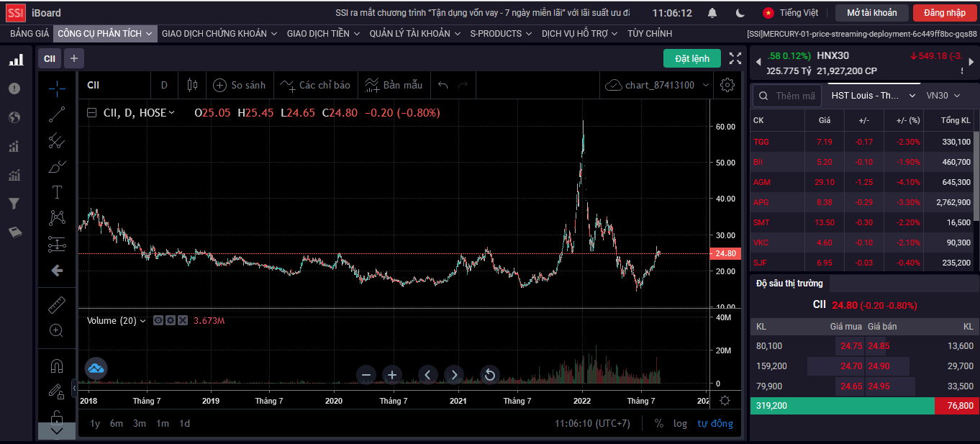The height and width of the screenshot is (444, 980).
Task: Toggle log scale on chart
Action: click(680, 423)
